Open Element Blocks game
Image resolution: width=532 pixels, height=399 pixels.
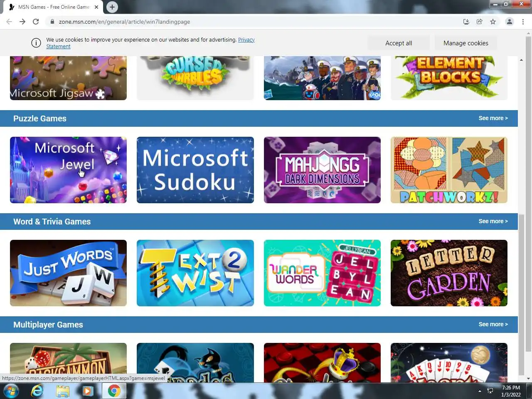(449, 78)
